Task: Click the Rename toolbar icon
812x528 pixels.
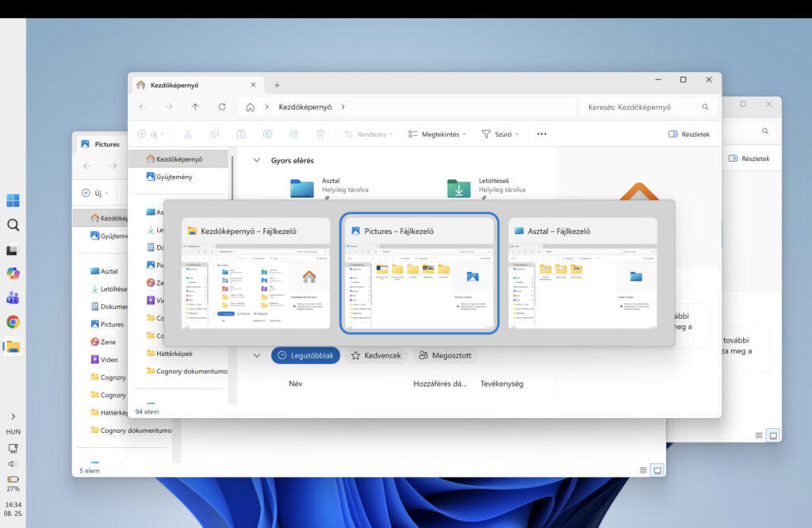Action: pyautogui.click(x=267, y=134)
